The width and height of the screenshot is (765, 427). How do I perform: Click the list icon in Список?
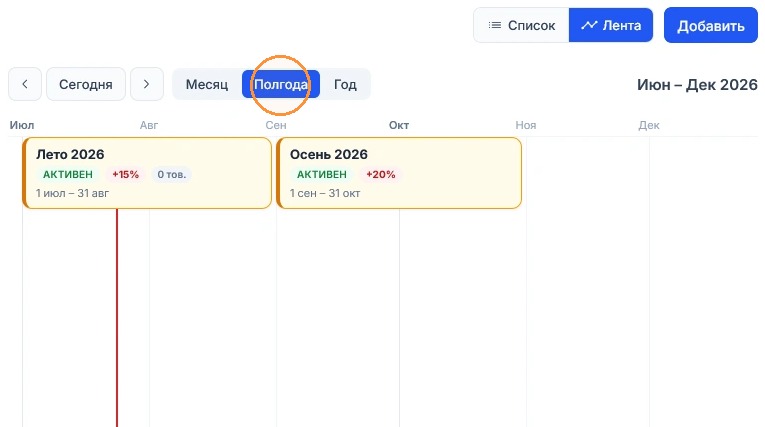click(x=495, y=25)
